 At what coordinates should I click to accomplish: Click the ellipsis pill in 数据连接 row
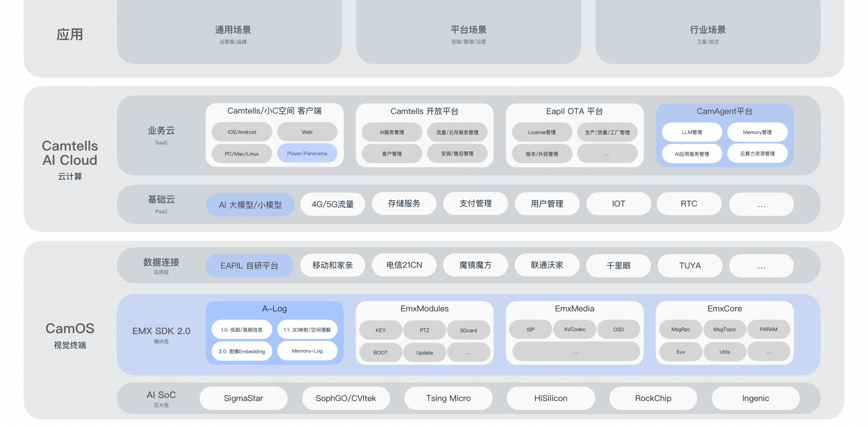click(761, 265)
